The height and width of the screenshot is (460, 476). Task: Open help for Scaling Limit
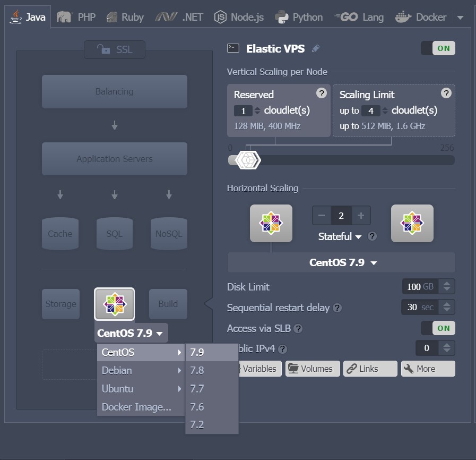pyautogui.click(x=446, y=93)
